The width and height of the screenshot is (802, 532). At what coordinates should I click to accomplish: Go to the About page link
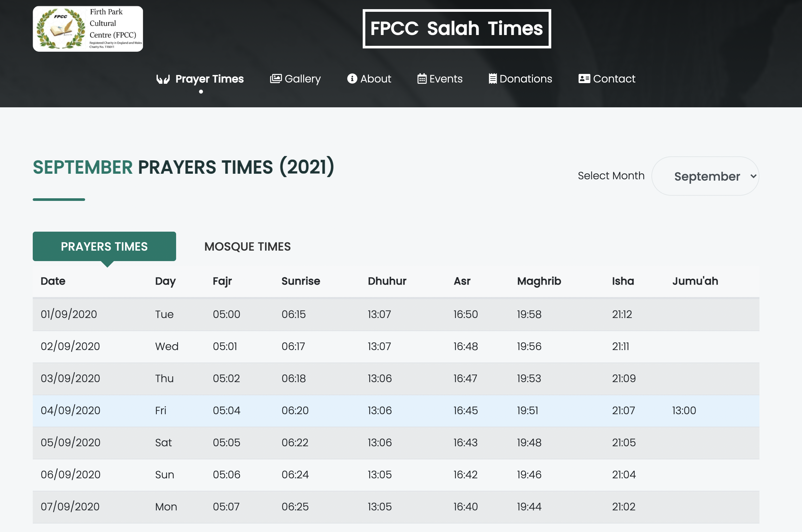(375, 79)
